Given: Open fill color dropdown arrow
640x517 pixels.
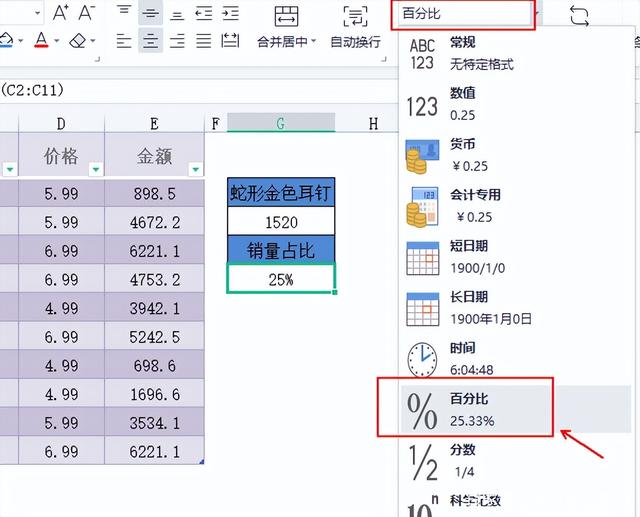Looking at the screenshot, I should 20,40.
